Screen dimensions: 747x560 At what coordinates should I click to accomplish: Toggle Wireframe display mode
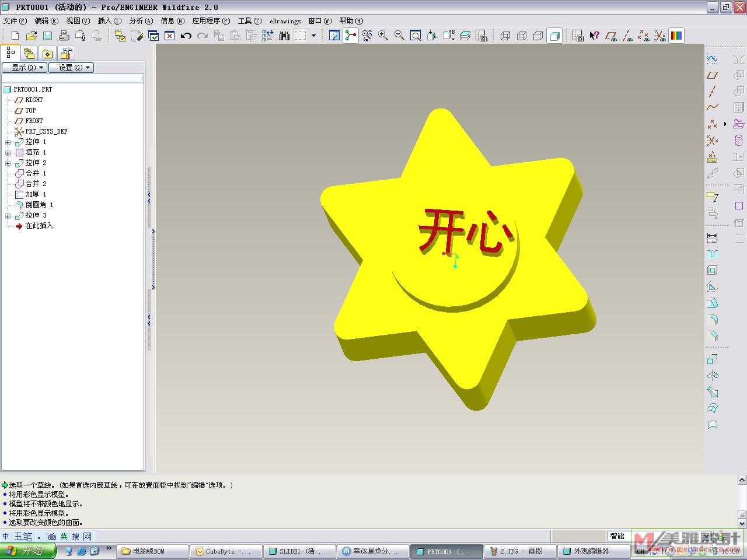coord(505,36)
